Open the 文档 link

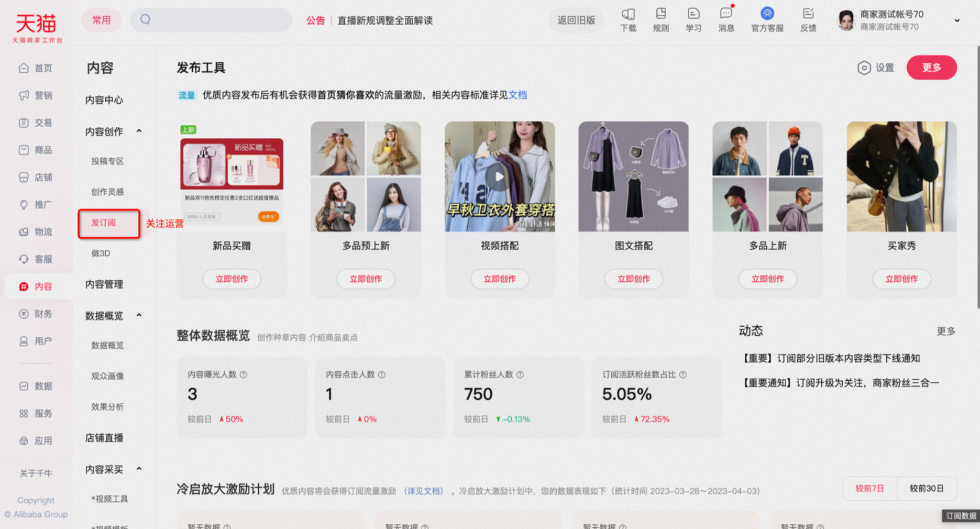point(517,95)
